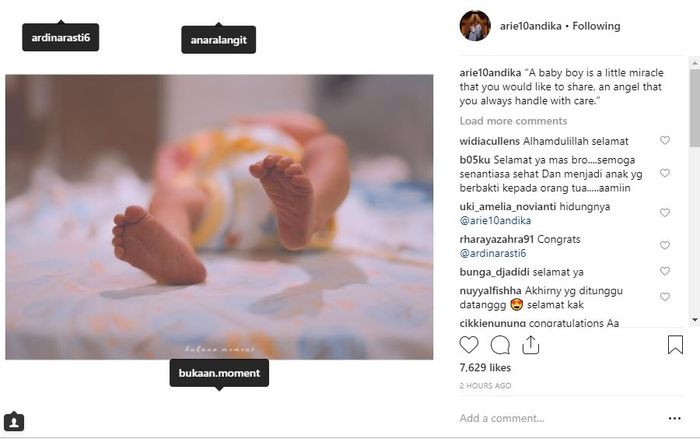Open the ardinarasti6 photo tag
The width and height of the screenshot is (700, 439).
coord(61,38)
